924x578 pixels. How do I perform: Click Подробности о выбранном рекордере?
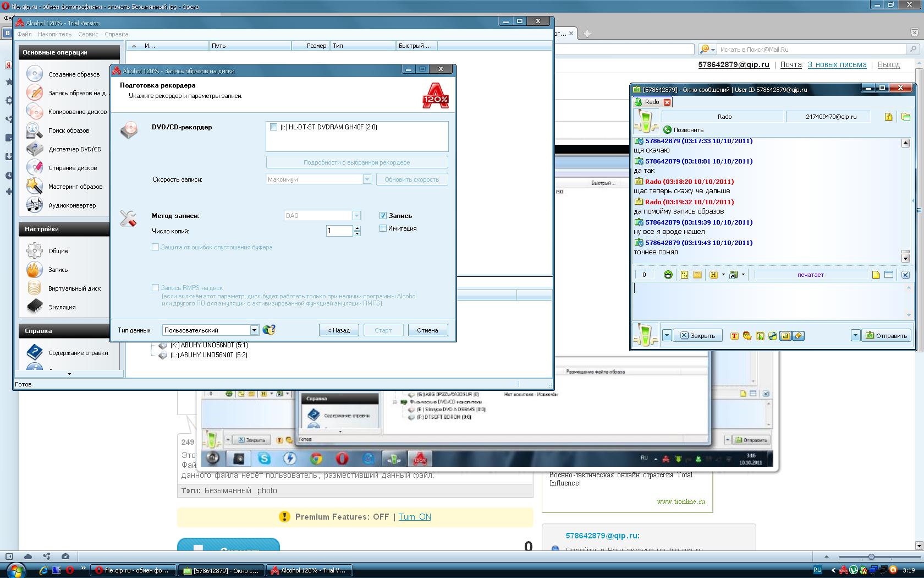click(x=357, y=162)
